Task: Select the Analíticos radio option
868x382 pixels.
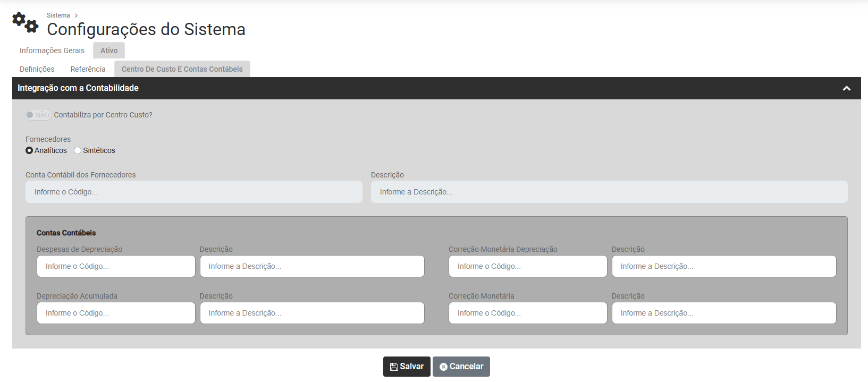Action: tap(29, 150)
